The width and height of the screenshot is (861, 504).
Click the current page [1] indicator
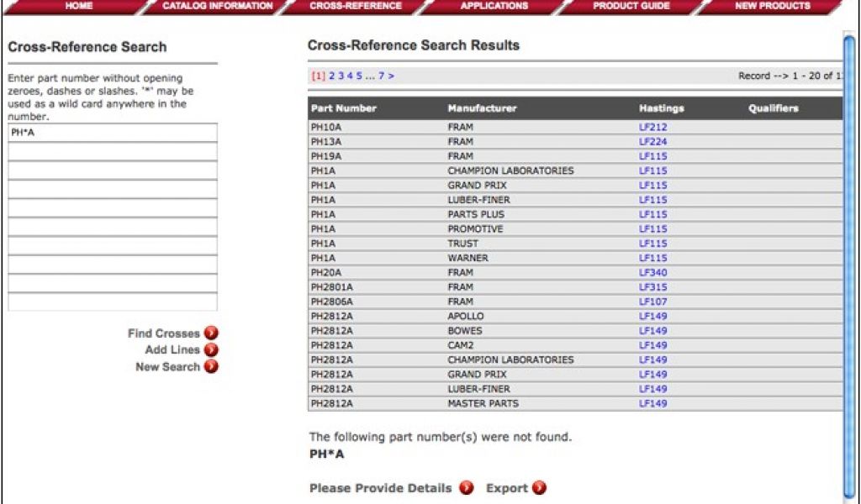point(319,76)
